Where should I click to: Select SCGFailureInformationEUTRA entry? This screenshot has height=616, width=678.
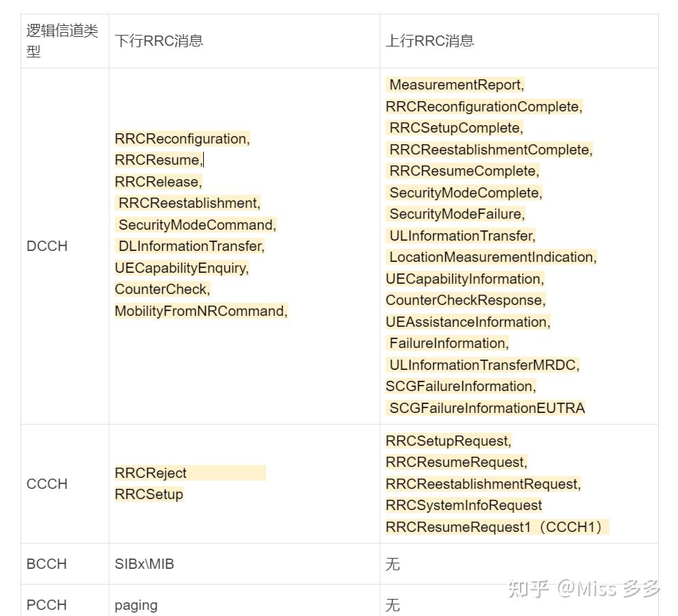(486, 408)
